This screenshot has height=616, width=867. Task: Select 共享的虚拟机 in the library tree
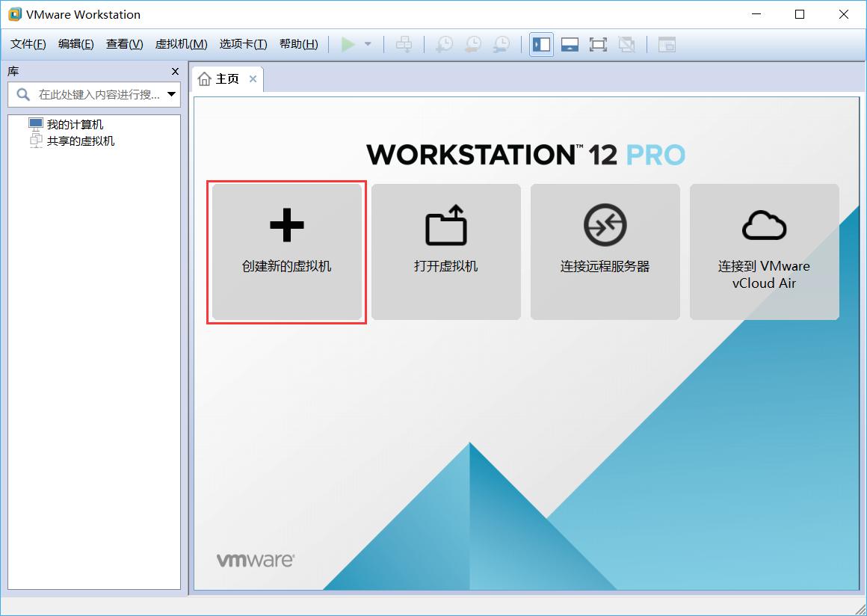(x=72, y=141)
